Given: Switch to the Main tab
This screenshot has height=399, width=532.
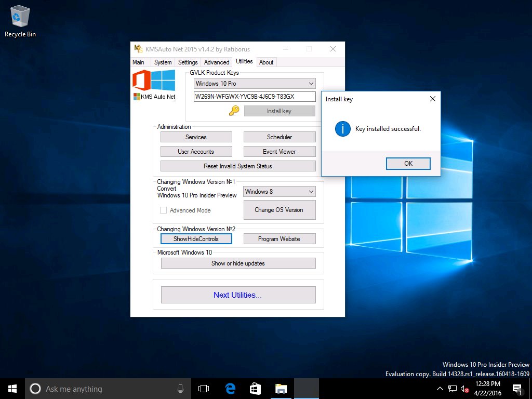Looking at the screenshot, I should coord(138,62).
